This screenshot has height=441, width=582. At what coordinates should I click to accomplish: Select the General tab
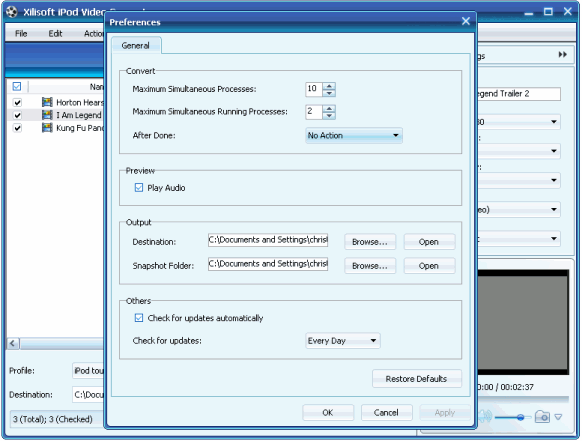(x=136, y=45)
